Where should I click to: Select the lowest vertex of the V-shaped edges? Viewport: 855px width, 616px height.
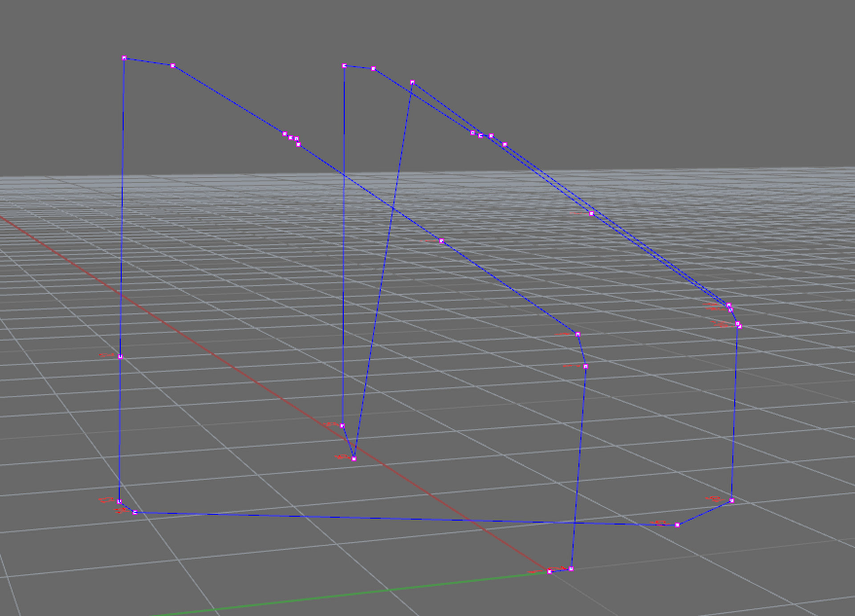tap(354, 459)
